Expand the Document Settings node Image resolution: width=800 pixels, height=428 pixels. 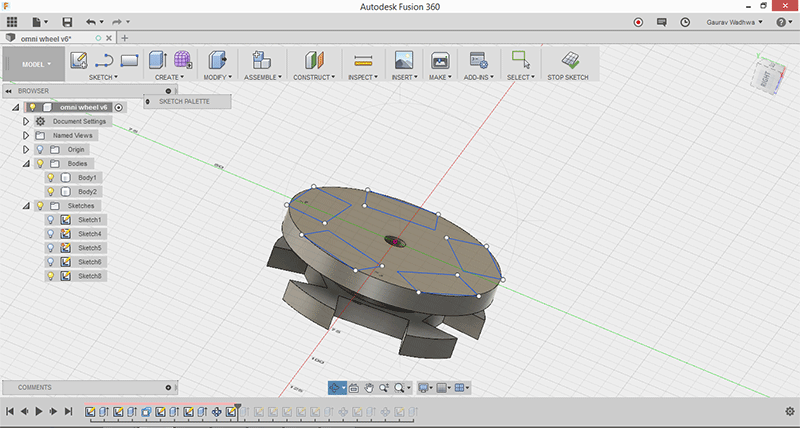(x=26, y=121)
